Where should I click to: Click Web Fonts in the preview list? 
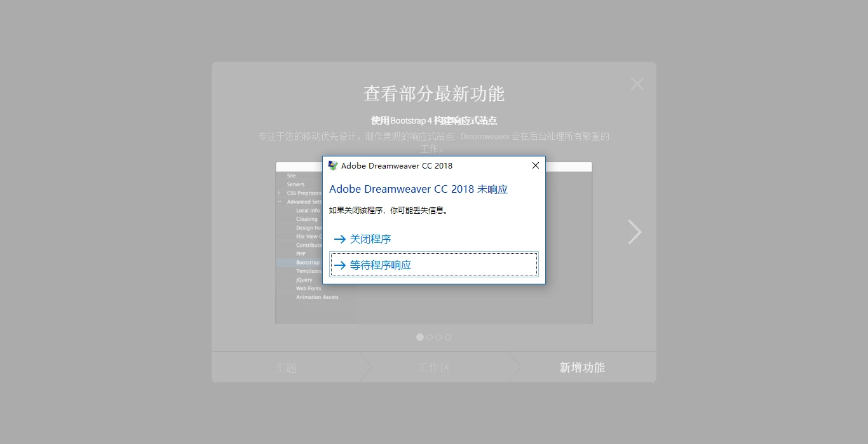[x=309, y=288]
